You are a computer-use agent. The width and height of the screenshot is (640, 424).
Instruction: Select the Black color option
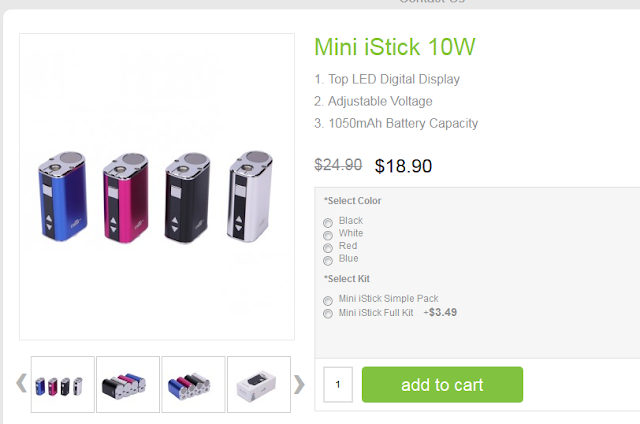328,222
